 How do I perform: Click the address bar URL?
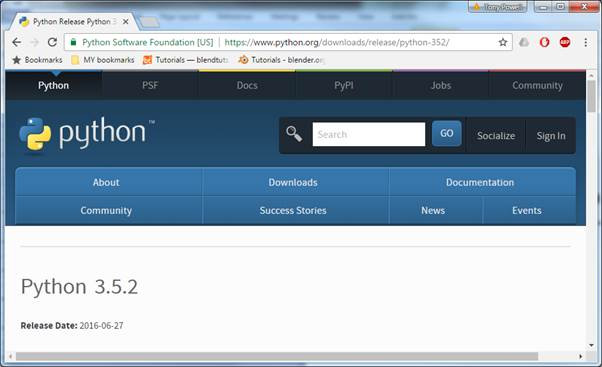point(337,42)
